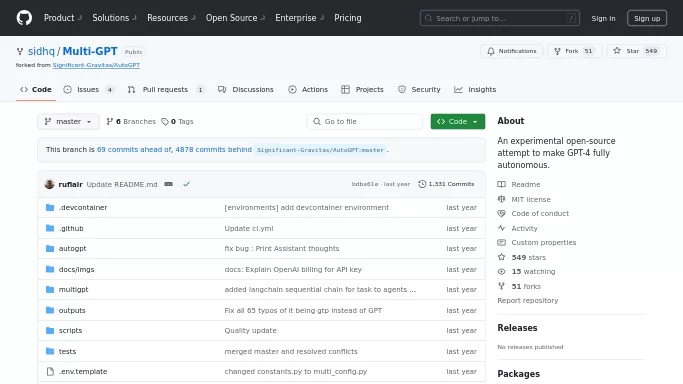
Task: Click the star icon in the Star button
Action: (x=617, y=51)
